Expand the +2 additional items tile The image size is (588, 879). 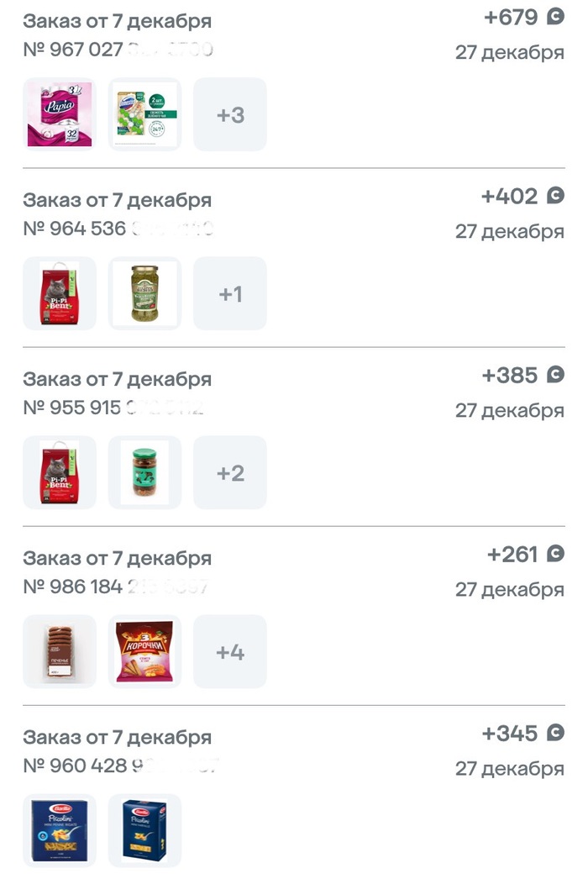pyautogui.click(x=230, y=472)
